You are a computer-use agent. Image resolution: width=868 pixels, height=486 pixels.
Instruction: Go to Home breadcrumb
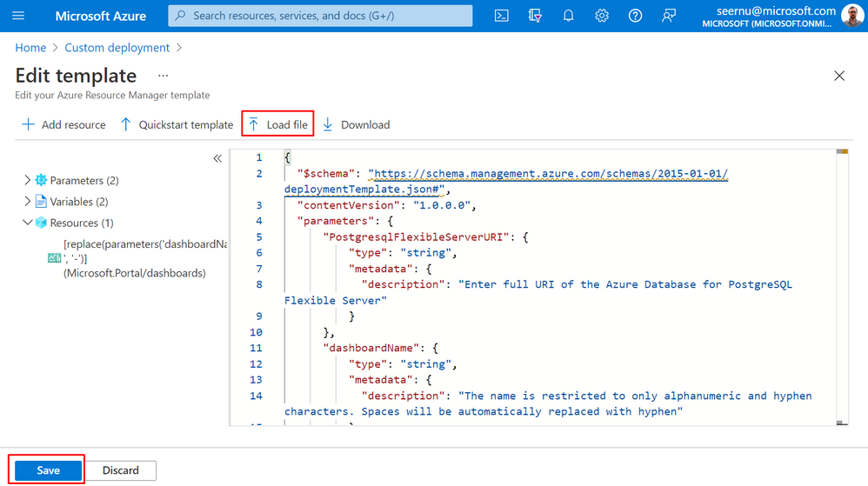pyautogui.click(x=30, y=48)
